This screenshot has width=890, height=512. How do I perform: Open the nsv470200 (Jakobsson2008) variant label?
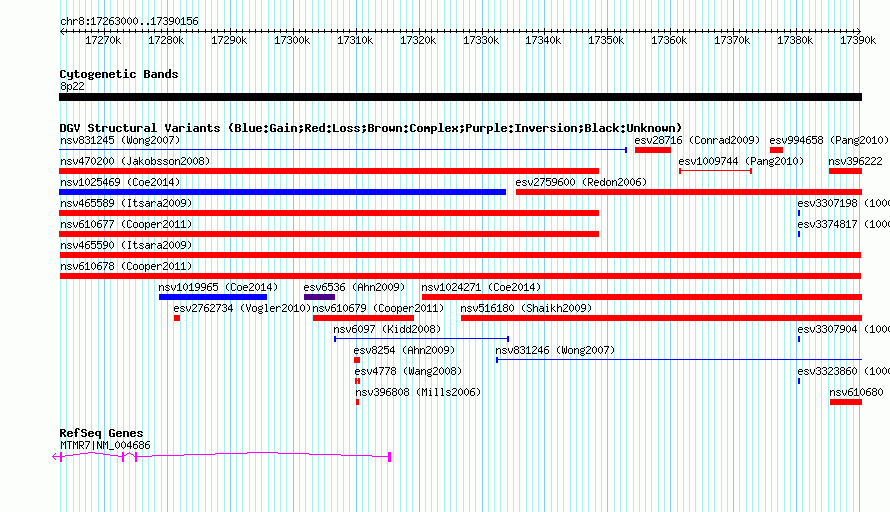[135, 161]
